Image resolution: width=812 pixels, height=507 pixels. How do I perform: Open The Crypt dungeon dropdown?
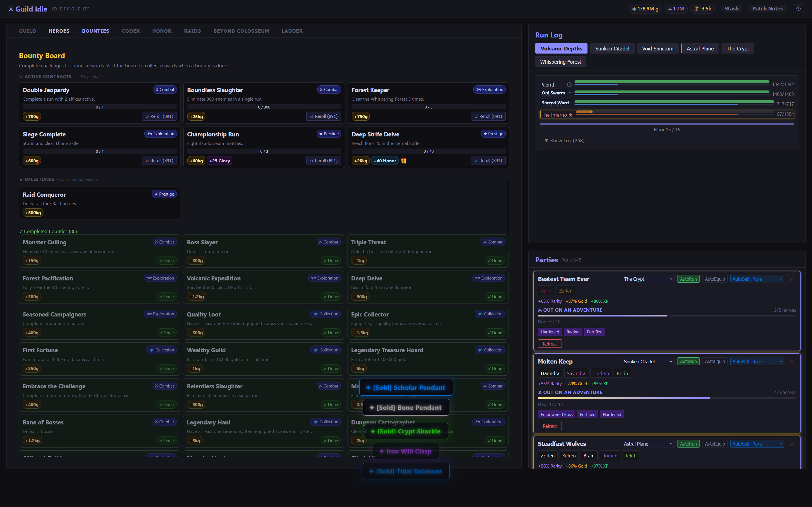(x=648, y=279)
